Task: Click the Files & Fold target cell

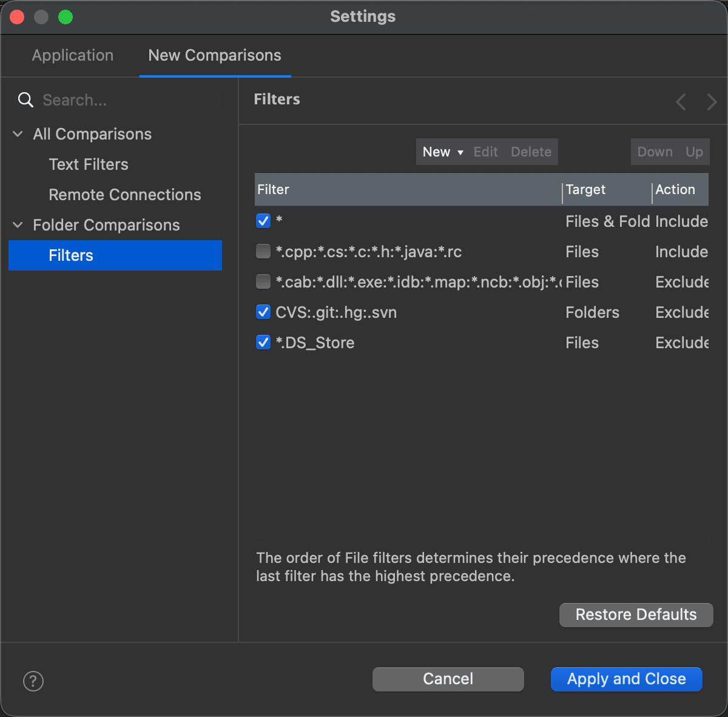Action: tap(608, 221)
